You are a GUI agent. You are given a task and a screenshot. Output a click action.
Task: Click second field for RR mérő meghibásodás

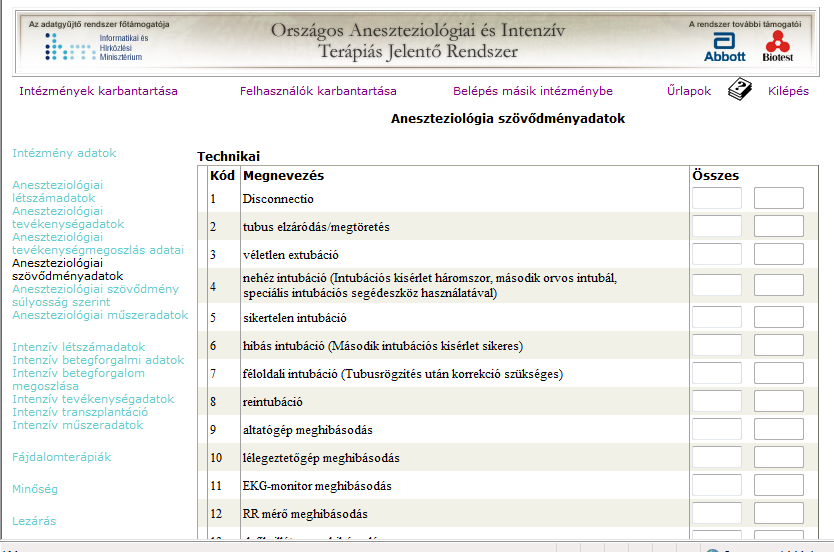(x=779, y=513)
